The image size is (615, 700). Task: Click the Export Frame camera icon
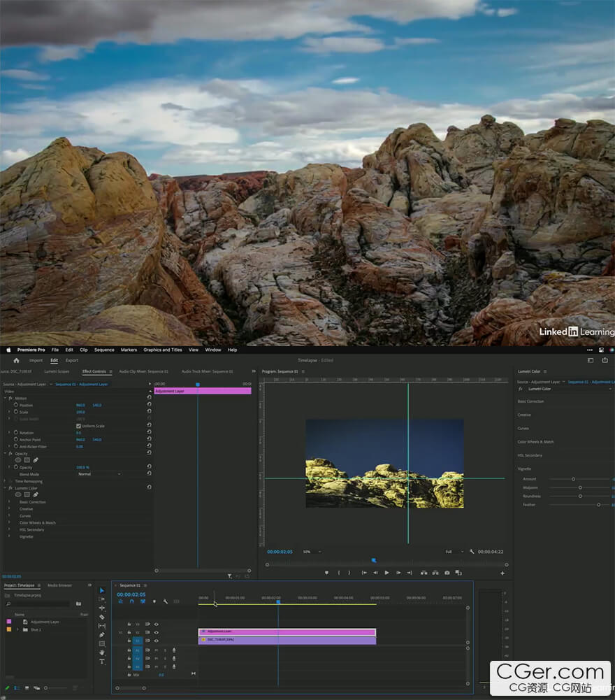[447, 573]
